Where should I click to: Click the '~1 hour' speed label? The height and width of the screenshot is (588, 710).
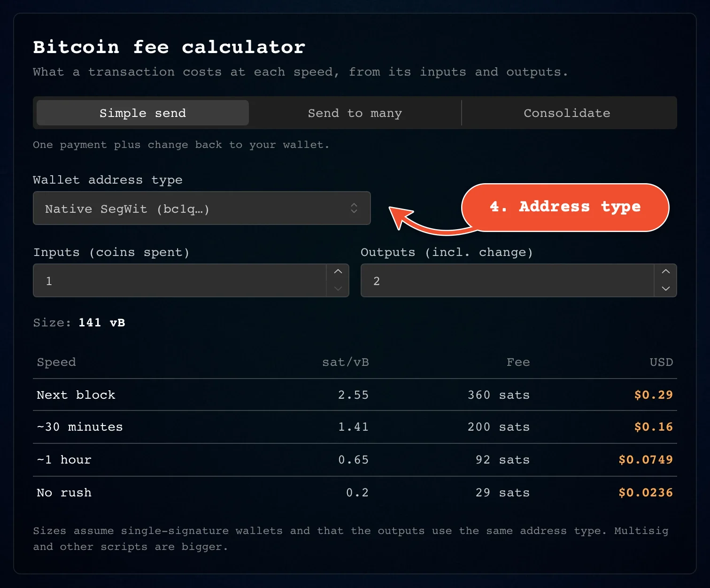coord(64,460)
